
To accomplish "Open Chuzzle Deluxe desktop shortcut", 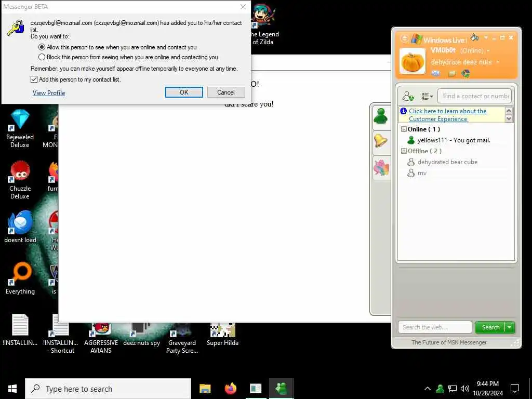I will 20,180.
